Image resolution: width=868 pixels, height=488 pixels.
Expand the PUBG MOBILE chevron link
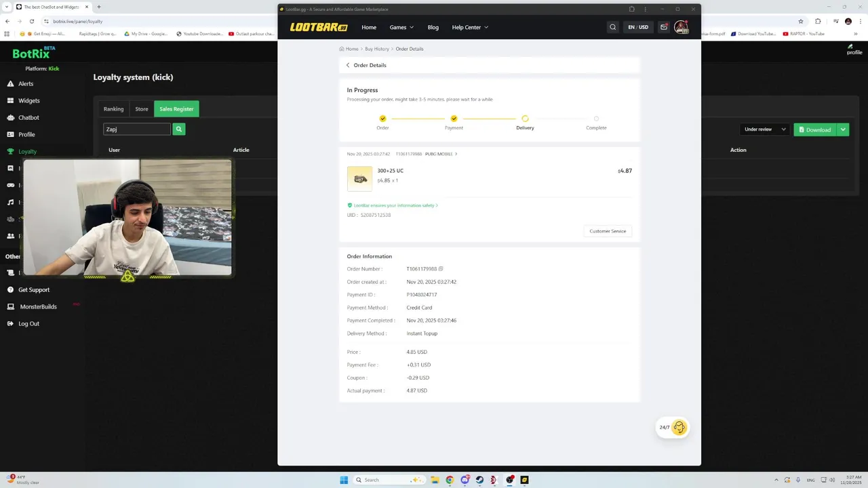pyautogui.click(x=441, y=154)
